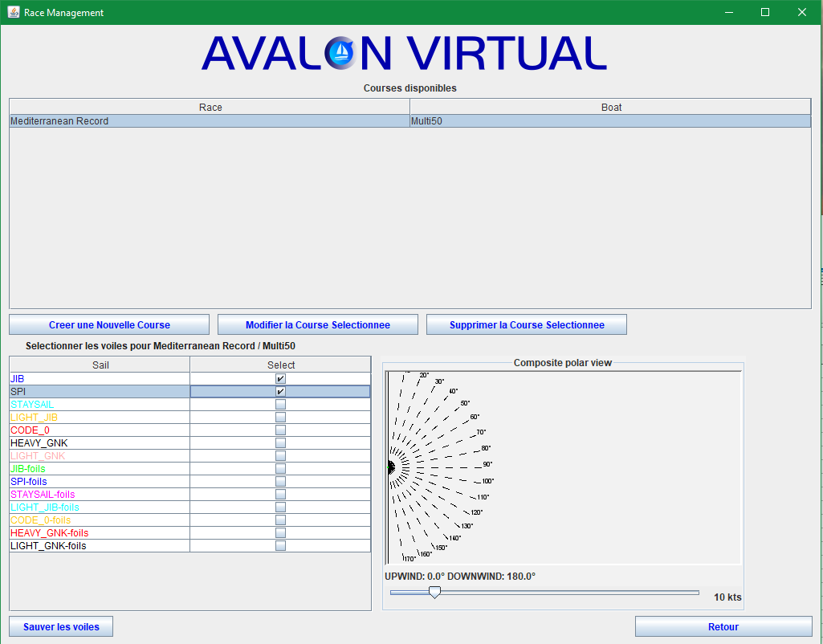
Task: Click the Java app icon in title bar
Action: coord(13,12)
